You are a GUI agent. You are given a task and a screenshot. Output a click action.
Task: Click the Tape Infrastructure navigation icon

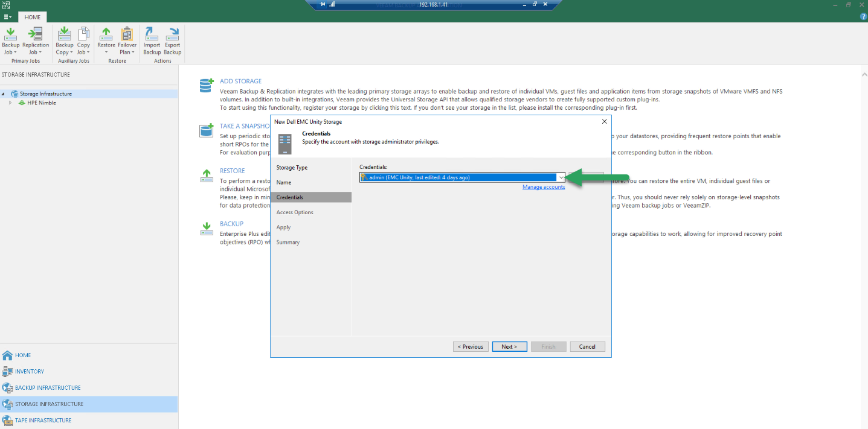coord(7,420)
